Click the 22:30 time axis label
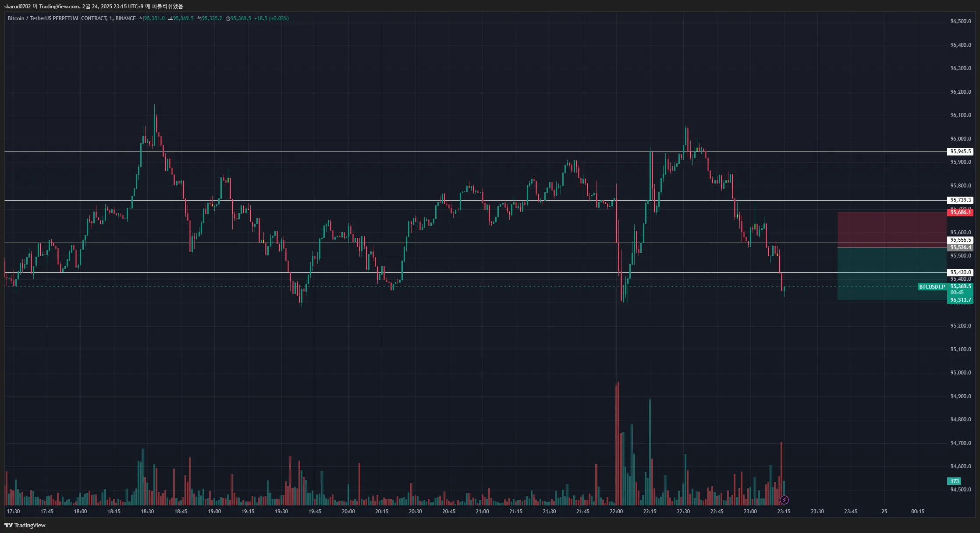The image size is (980, 533). [683, 512]
